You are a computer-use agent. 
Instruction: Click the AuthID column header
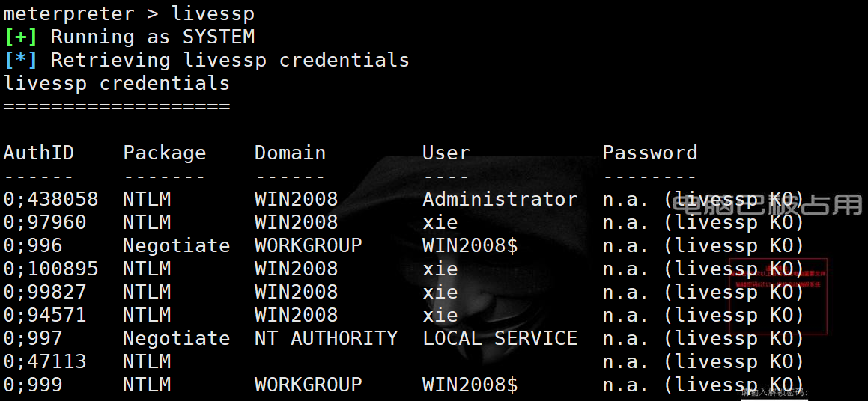coord(39,153)
